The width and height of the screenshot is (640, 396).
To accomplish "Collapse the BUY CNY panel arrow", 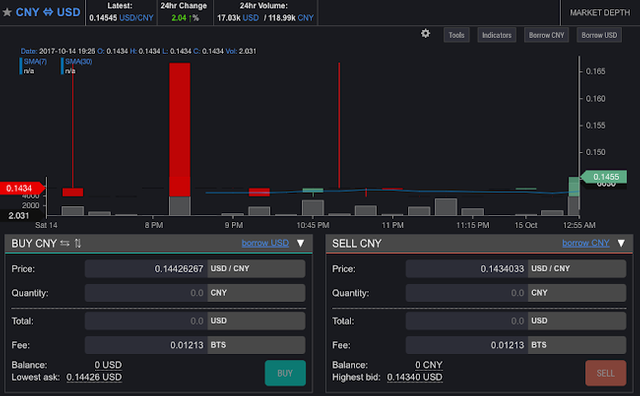I will click(x=300, y=243).
